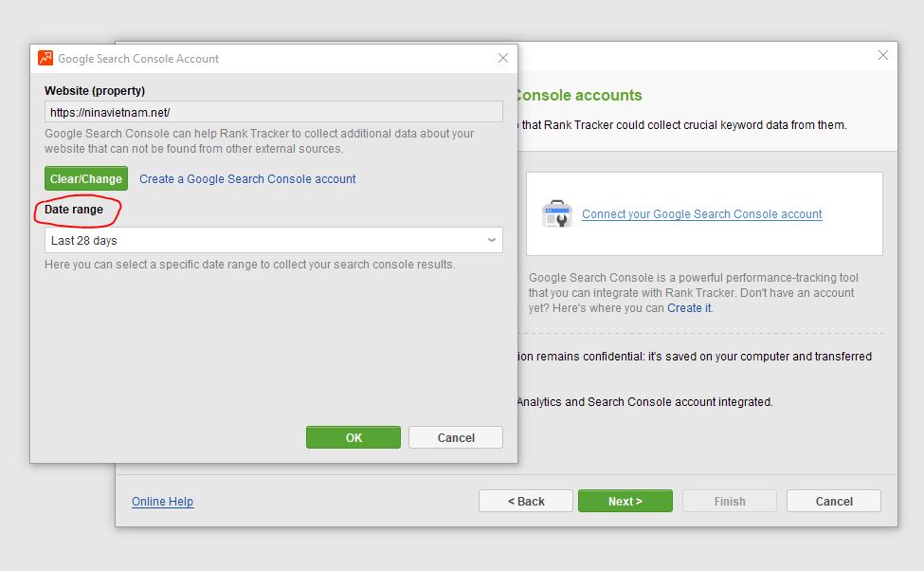Open Create a Google Search Console account link

247,178
